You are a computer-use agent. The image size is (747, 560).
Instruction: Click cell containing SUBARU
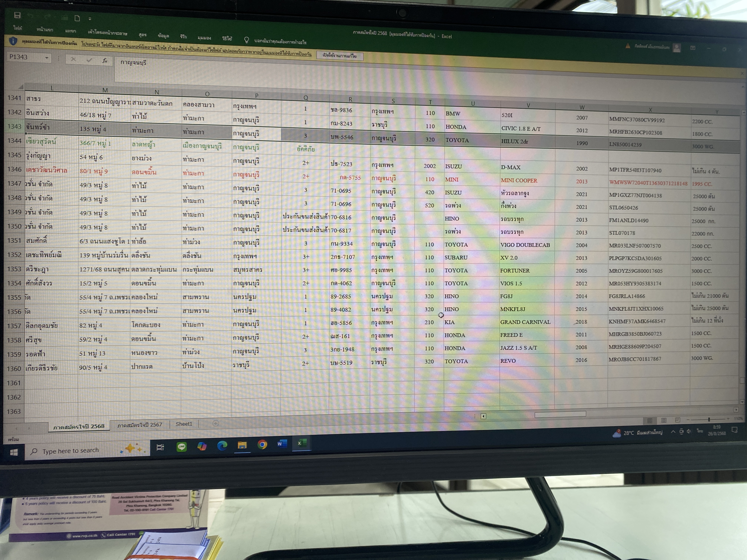pyautogui.click(x=472, y=258)
